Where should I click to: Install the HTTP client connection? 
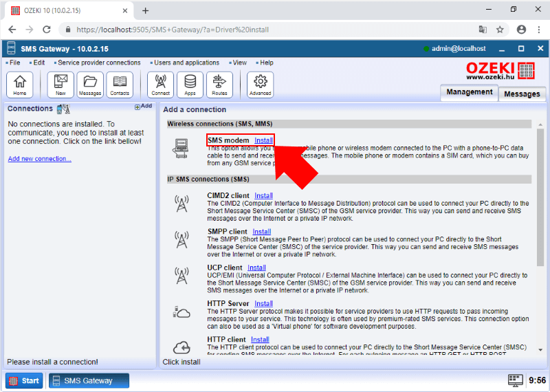click(260, 339)
